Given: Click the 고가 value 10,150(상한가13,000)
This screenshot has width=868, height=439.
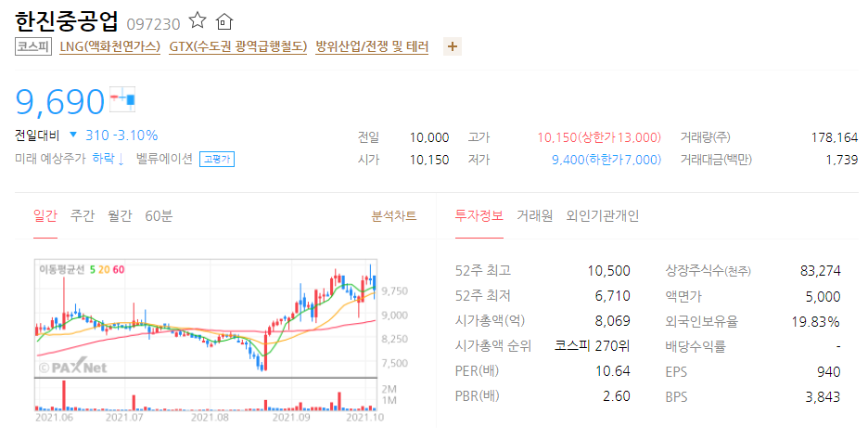Looking at the screenshot, I should tap(599, 137).
